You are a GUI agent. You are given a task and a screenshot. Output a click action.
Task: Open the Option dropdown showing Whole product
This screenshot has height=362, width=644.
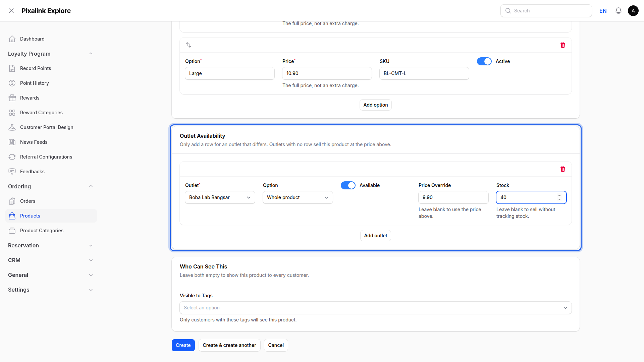(298, 197)
